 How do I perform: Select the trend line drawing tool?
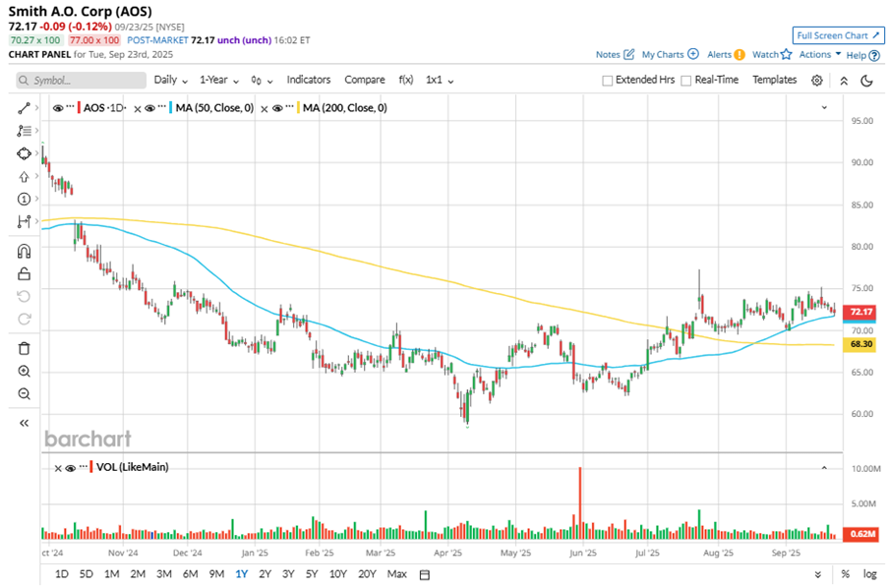pos(24,108)
